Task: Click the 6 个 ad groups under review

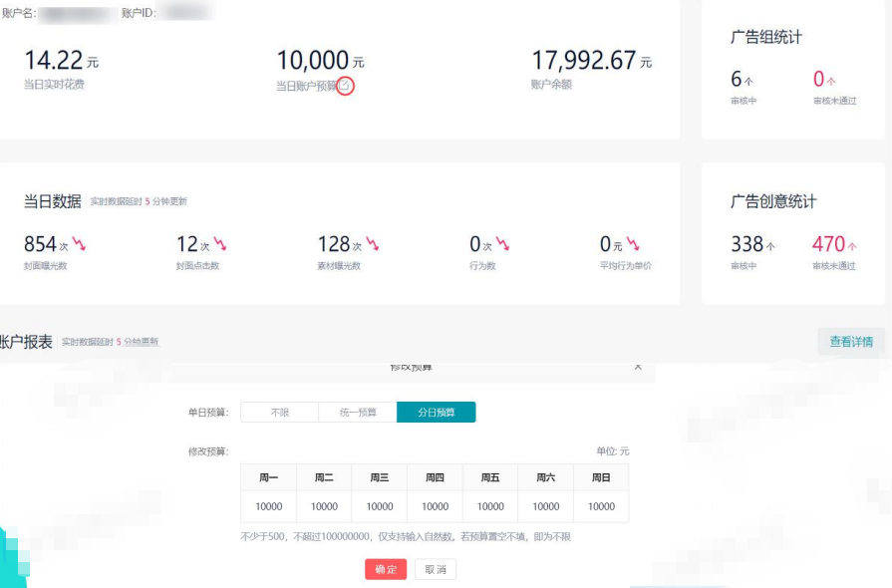Action: [742, 79]
